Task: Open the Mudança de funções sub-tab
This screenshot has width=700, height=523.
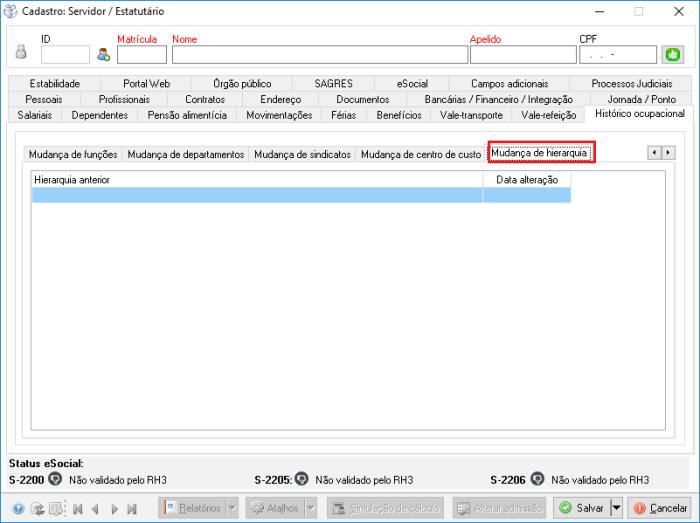Action: pos(73,155)
